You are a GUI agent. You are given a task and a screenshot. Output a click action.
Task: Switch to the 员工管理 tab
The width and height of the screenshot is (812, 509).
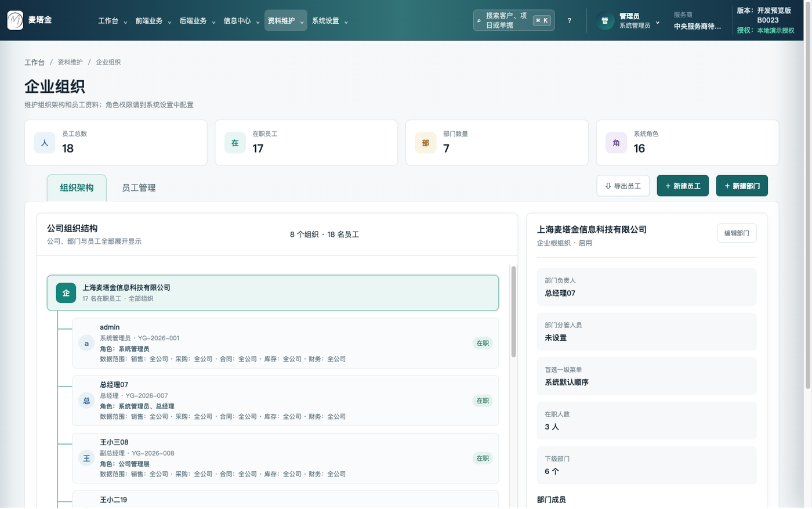[x=139, y=188]
